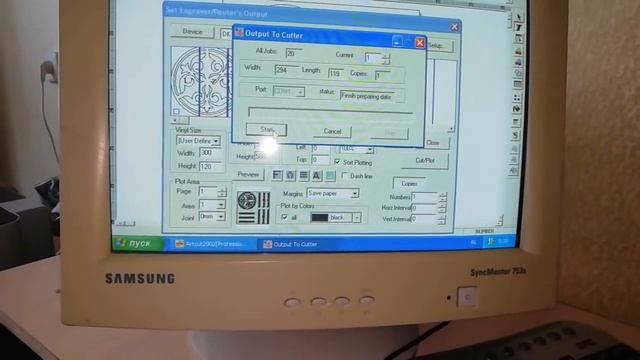
Task: Open the Vinyl Size User Define dropdown
Action: 216,141
